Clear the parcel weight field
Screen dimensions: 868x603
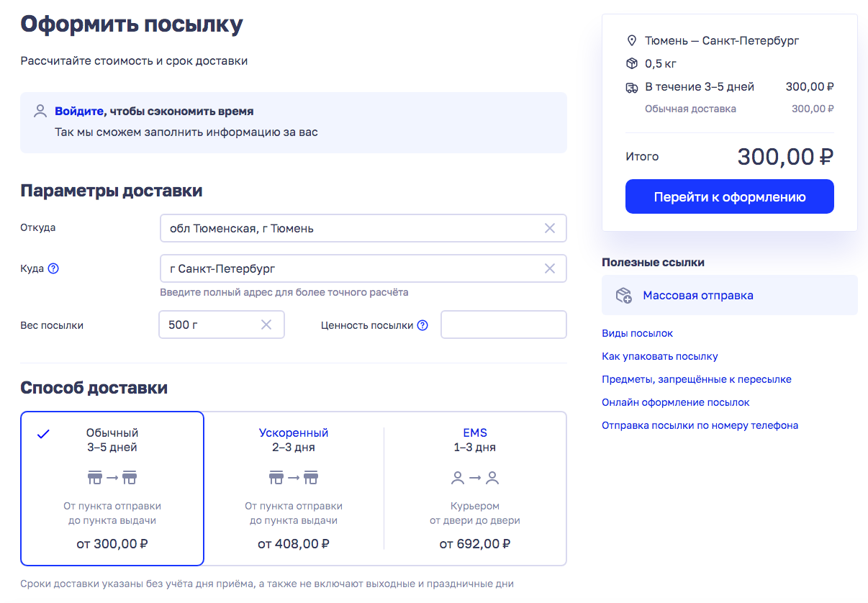(x=266, y=325)
